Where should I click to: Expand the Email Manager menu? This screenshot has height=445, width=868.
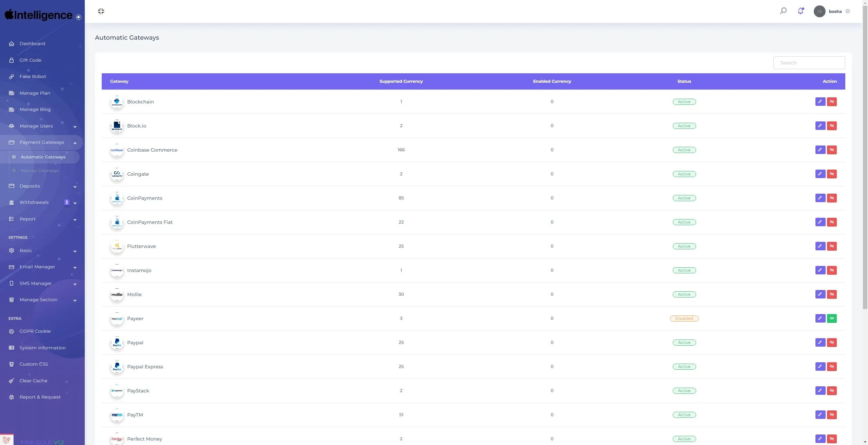point(41,267)
